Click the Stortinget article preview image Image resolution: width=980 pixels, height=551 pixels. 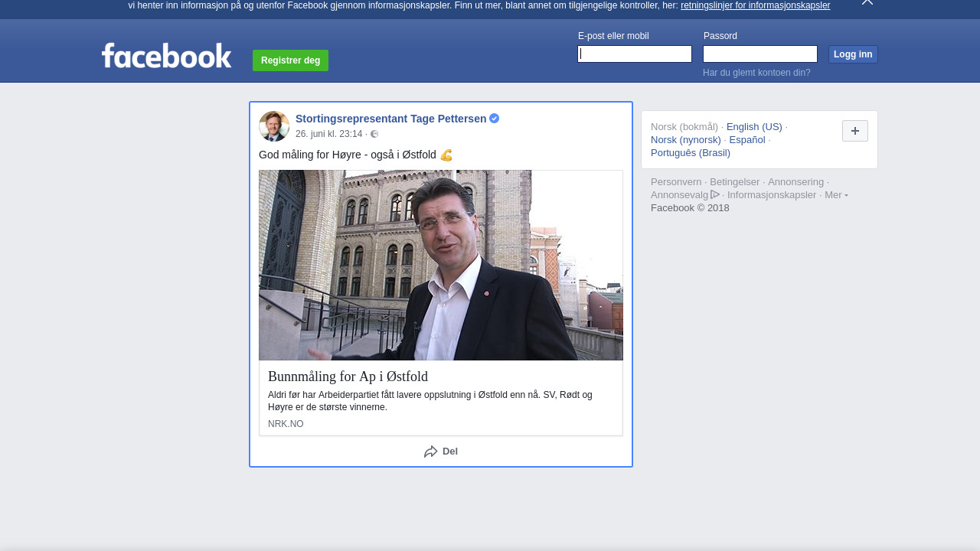point(441,265)
